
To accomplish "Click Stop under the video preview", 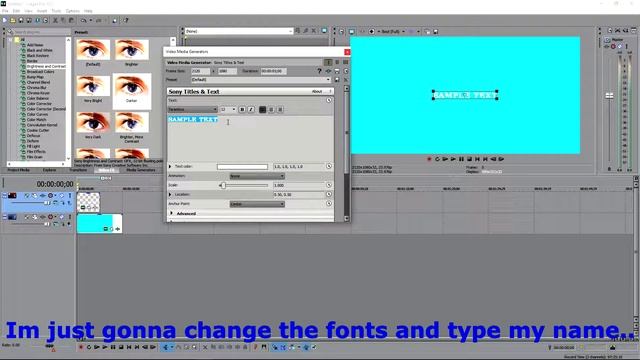I will pyautogui.click(x=469, y=159).
